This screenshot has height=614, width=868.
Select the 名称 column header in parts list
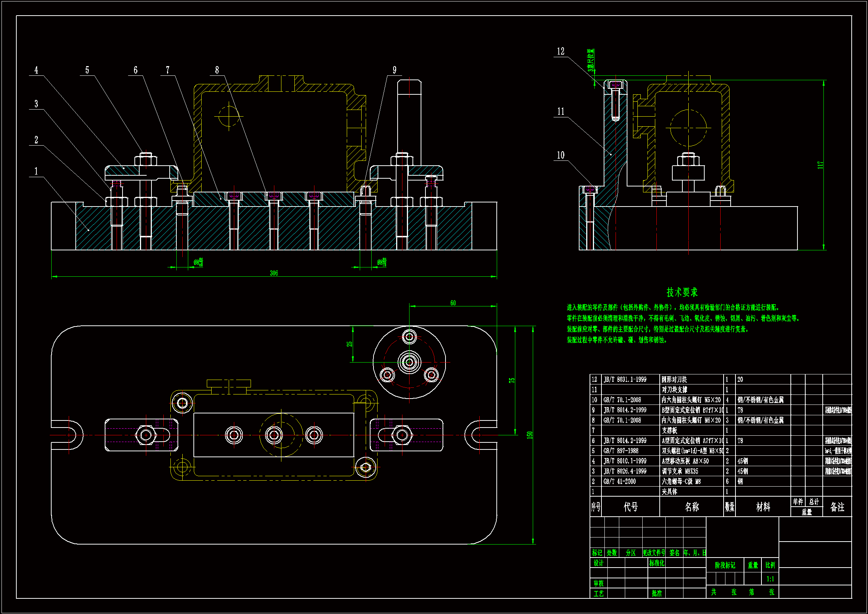[x=691, y=507]
